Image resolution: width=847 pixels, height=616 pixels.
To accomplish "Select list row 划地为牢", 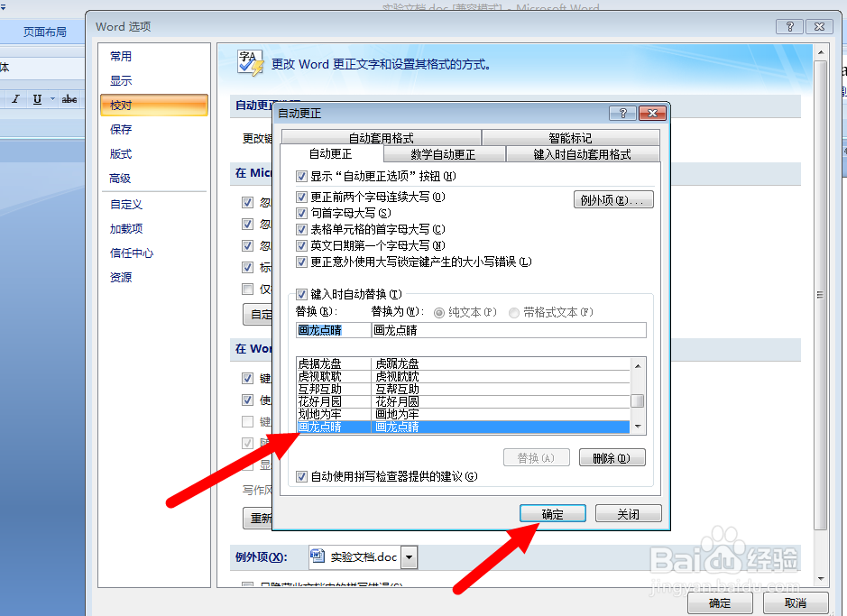I will [463, 414].
